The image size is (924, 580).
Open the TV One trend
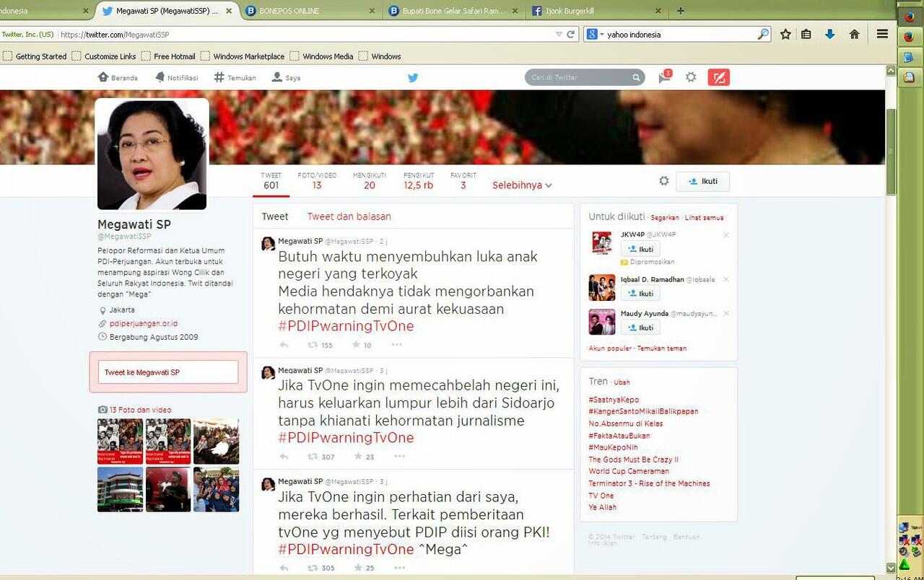pyautogui.click(x=601, y=496)
